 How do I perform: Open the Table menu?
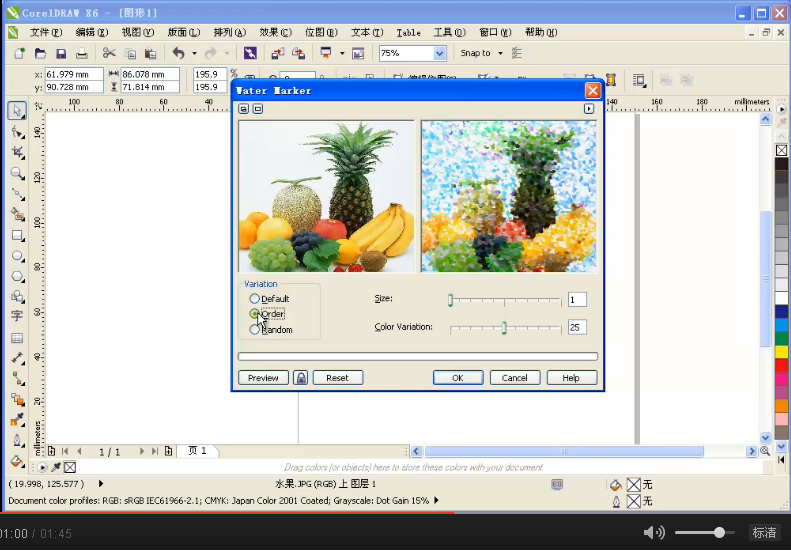coord(408,32)
